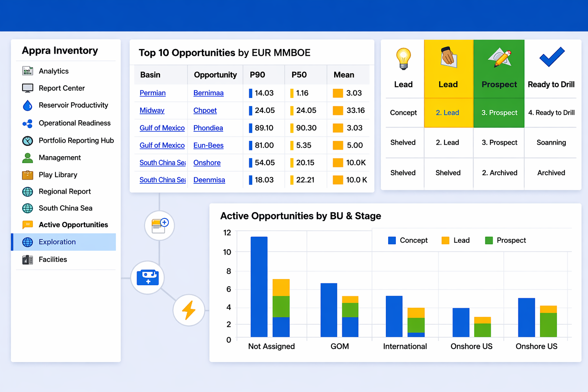This screenshot has height=392, width=588.
Task: Click the Analytics chart icon in sidebar
Action: (x=28, y=71)
